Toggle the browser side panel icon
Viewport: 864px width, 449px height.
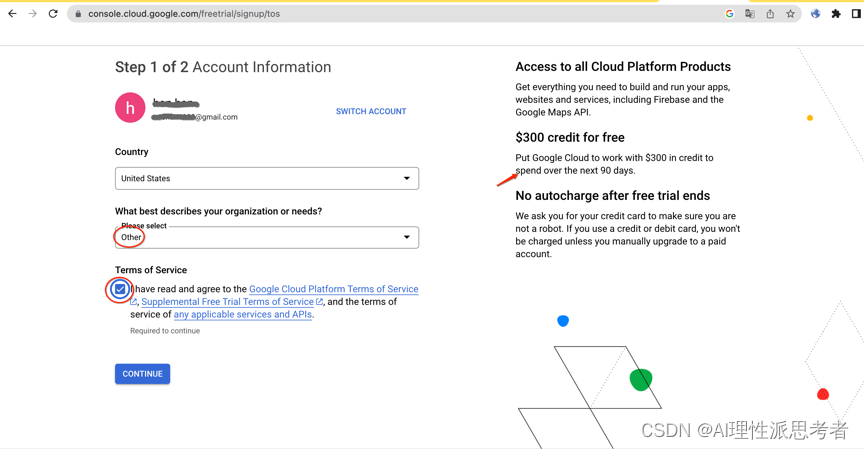856,14
